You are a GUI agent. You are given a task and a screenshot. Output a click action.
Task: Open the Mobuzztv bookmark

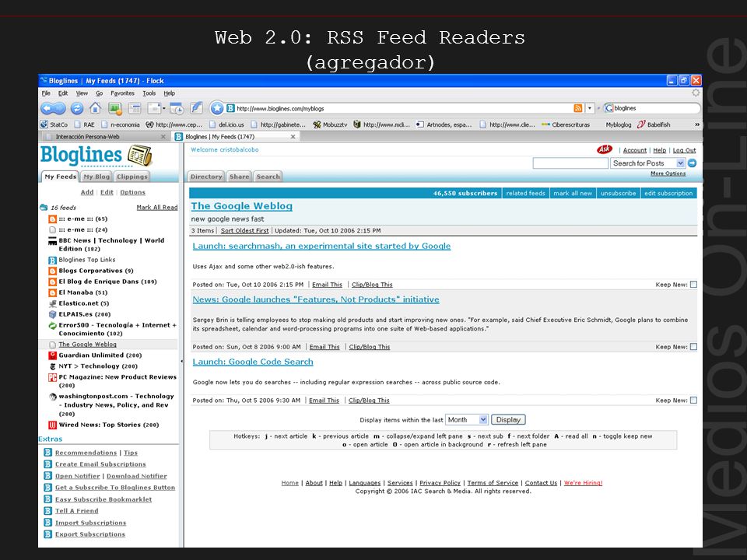click(330, 124)
